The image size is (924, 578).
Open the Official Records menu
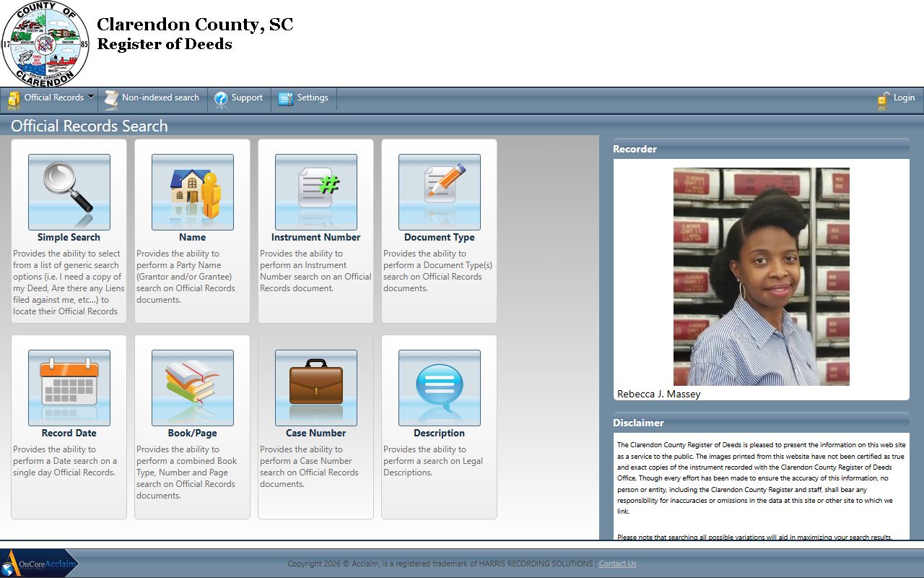click(x=51, y=98)
